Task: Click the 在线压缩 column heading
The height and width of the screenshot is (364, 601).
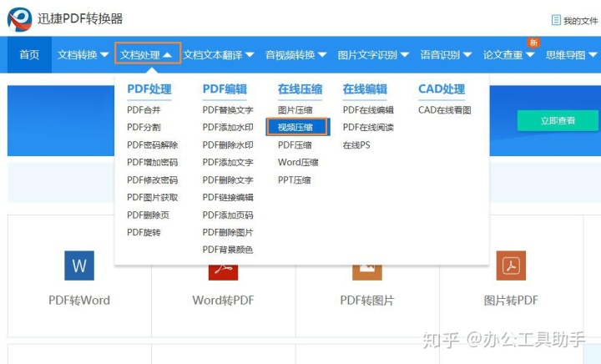Action: [300, 88]
